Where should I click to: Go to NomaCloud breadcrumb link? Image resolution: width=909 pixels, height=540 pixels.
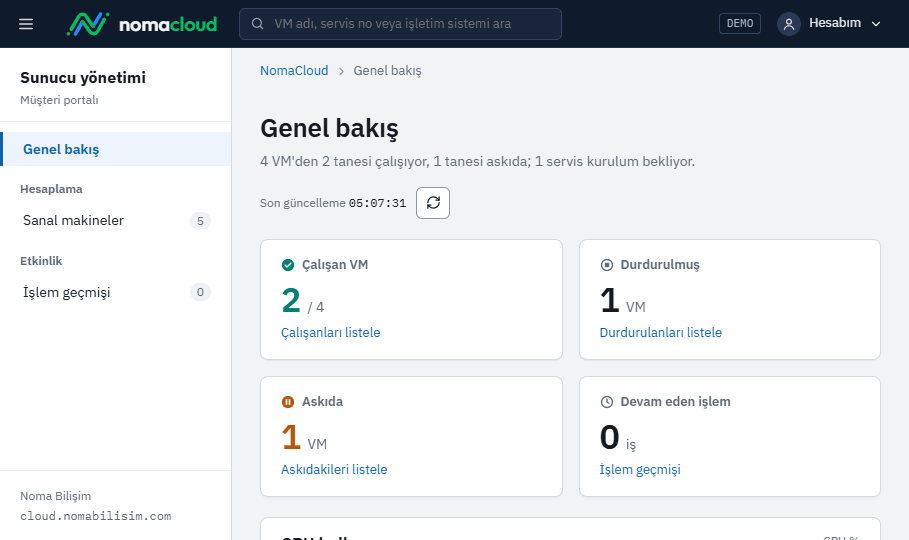point(294,71)
